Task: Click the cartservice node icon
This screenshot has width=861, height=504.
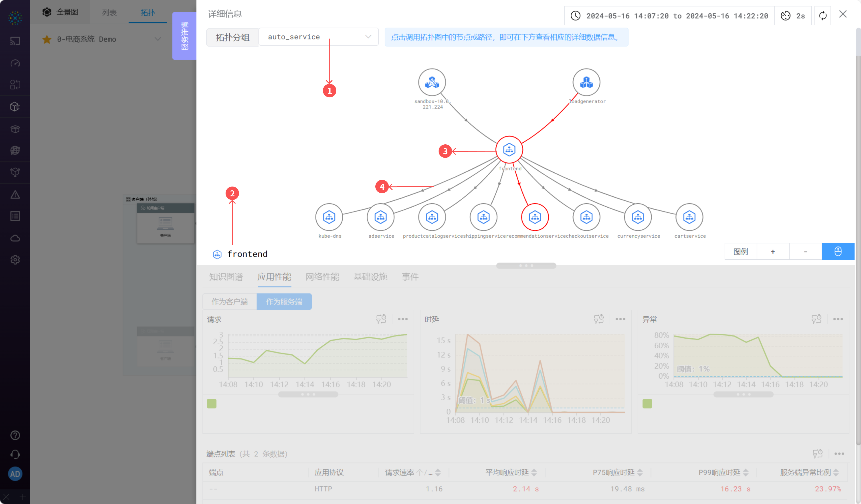Action: (689, 217)
